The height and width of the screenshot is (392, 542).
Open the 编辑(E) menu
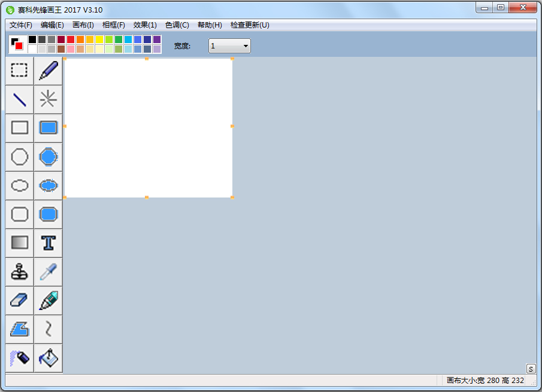52,25
